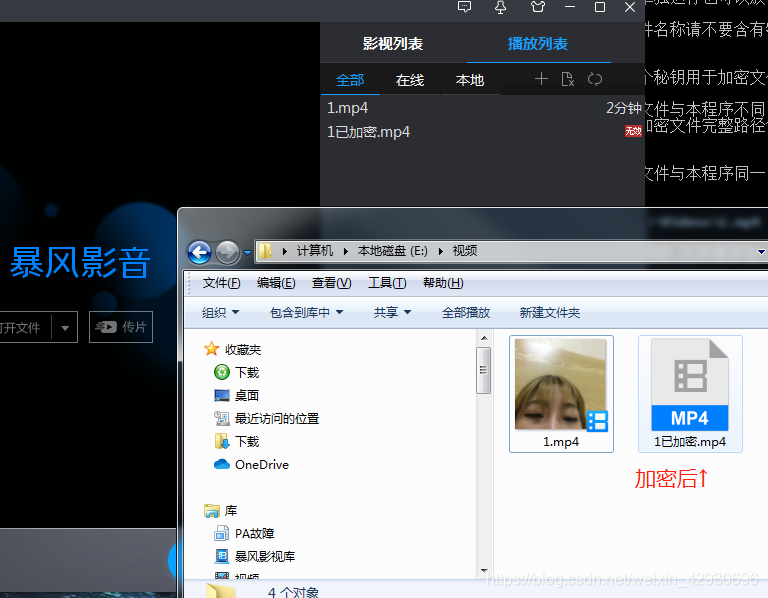Screen dimensions: 768x598
Task: Select the 1已加密.mp4 file icon
Action: pyautogui.click(x=690, y=385)
